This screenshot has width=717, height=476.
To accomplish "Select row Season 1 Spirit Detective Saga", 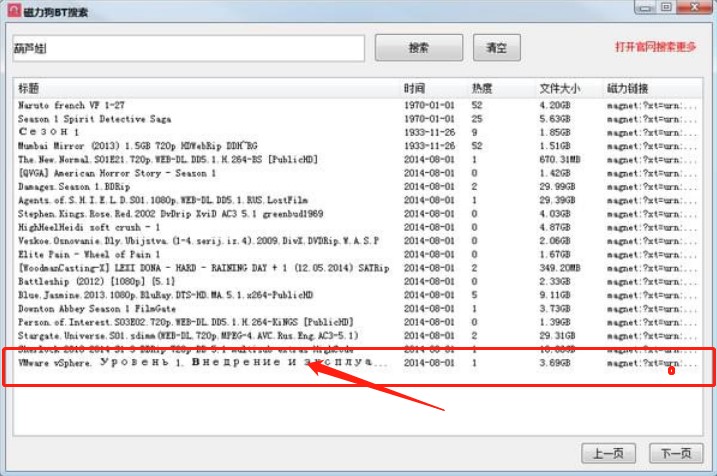I will [x=358, y=119].
